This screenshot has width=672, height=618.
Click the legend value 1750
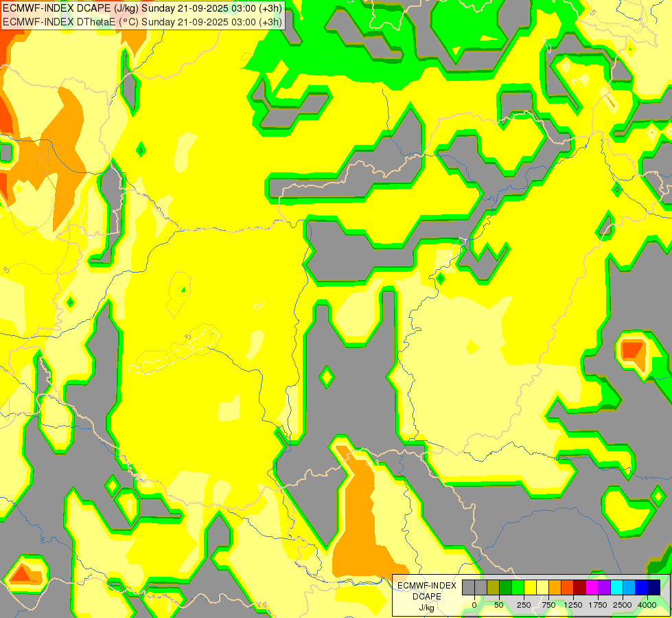coord(597,605)
